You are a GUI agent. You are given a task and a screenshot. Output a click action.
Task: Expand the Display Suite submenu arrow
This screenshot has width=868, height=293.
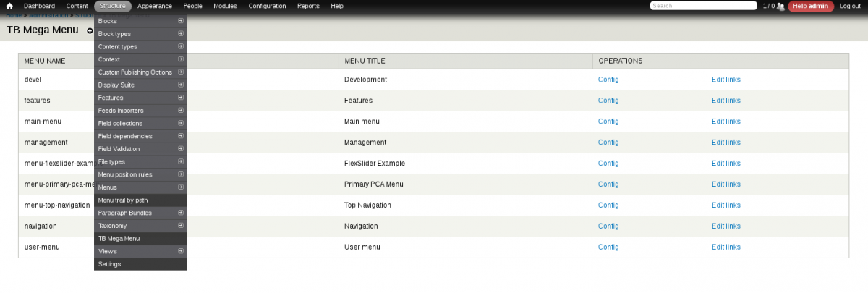click(180, 85)
